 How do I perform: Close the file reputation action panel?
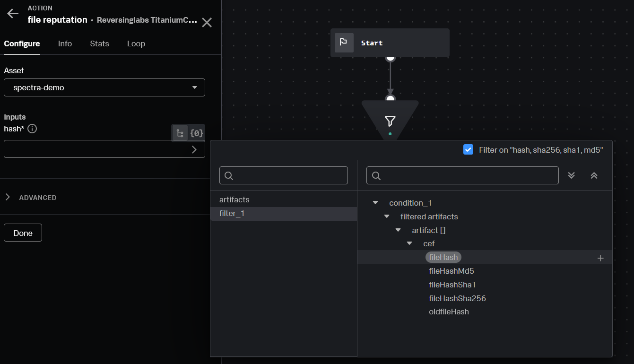coord(207,22)
